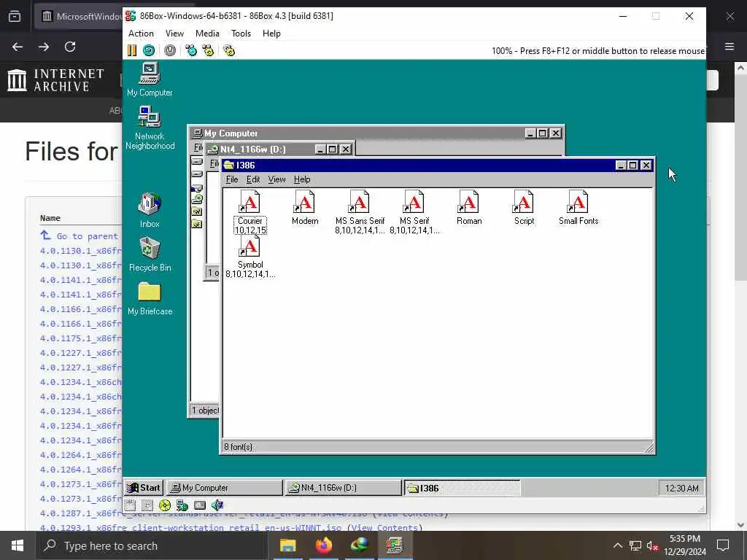
Task: Go back in the browser
Action: (x=18, y=47)
